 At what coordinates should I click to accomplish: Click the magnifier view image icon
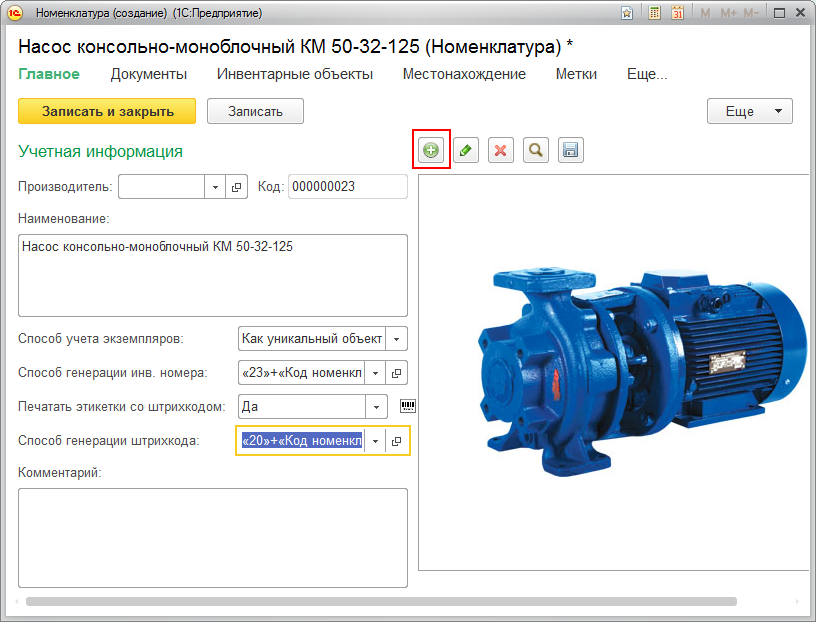[536, 150]
